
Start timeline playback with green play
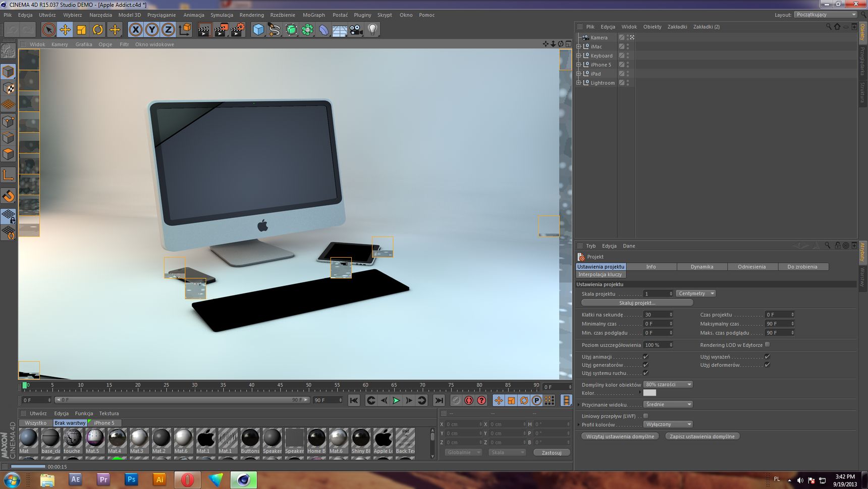(396, 401)
